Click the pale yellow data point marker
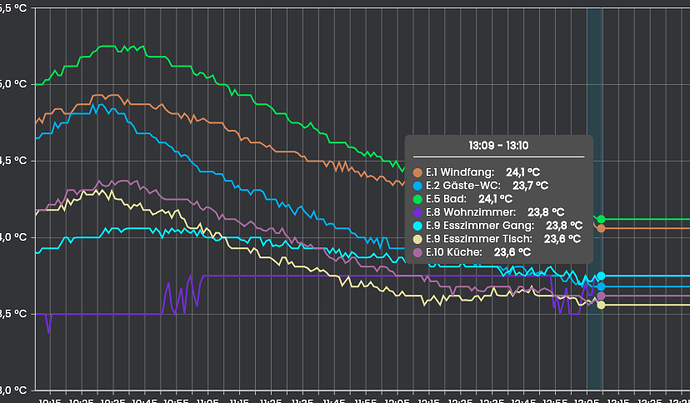Viewport: 690px width, 403px height. (x=601, y=305)
